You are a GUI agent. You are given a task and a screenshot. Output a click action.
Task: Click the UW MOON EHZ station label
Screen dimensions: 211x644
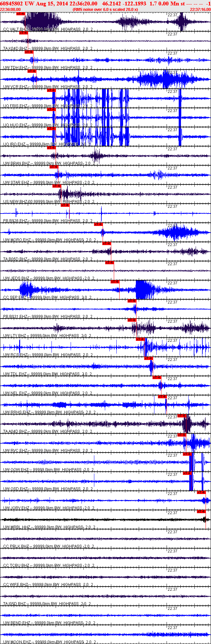pos(17,642)
